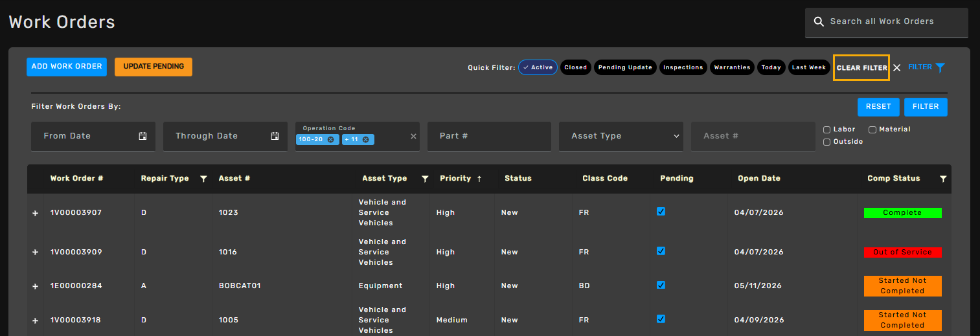Click the green Complete status badge
The image size is (980, 336).
pos(903,213)
